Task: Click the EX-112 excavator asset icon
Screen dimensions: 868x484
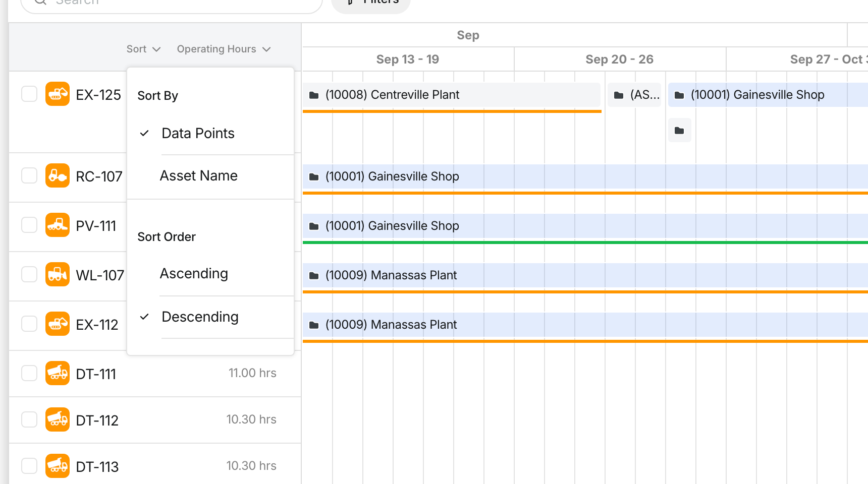Action: click(58, 324)
